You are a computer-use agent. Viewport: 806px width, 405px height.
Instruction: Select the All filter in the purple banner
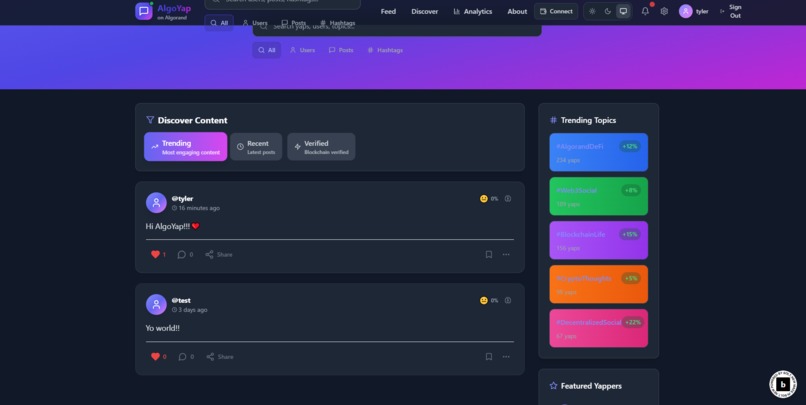click(267, 50)
